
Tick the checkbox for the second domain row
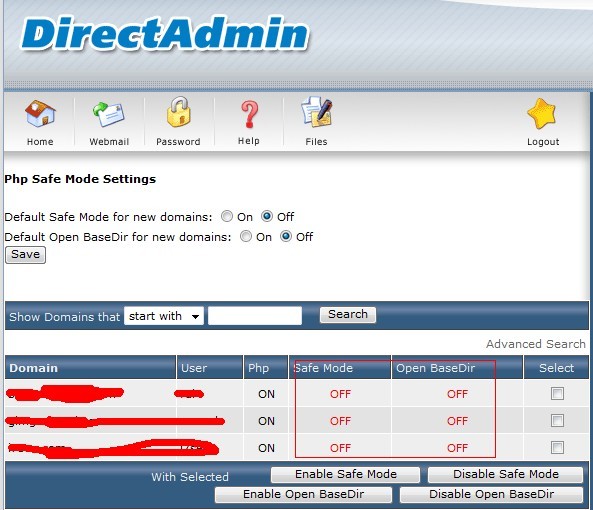[557, 420]
